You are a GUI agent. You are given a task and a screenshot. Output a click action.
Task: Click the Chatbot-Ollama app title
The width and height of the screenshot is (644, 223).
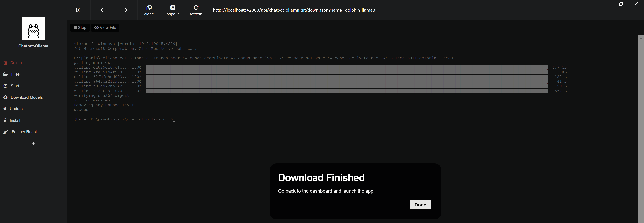click(33, 46)
